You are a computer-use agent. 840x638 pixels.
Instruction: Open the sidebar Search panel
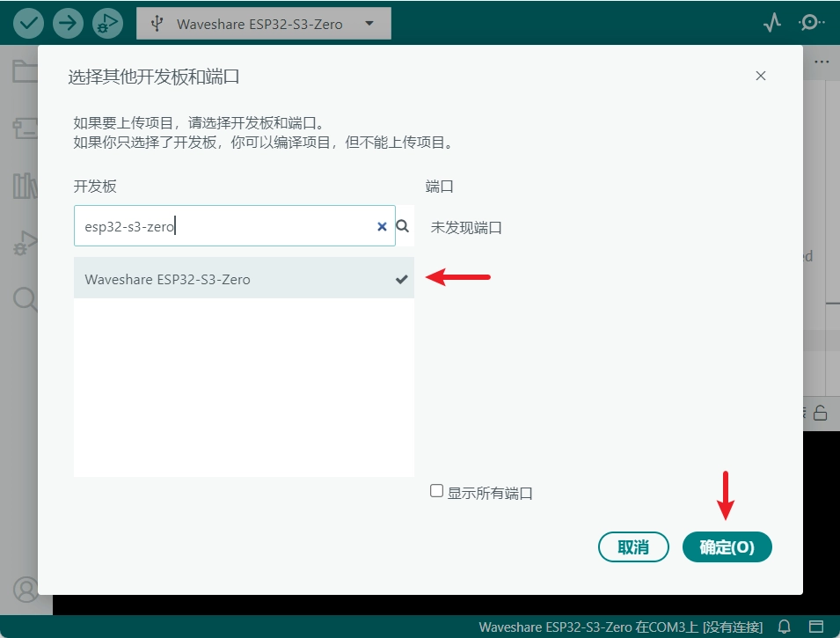click(25, 299)
